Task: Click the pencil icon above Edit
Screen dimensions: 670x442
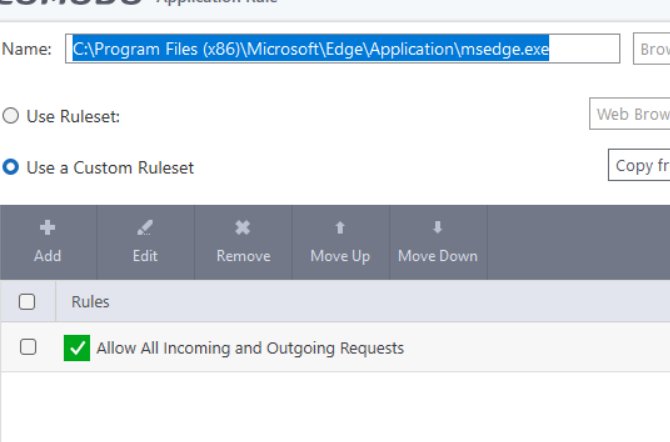Action: coord(145,227)
